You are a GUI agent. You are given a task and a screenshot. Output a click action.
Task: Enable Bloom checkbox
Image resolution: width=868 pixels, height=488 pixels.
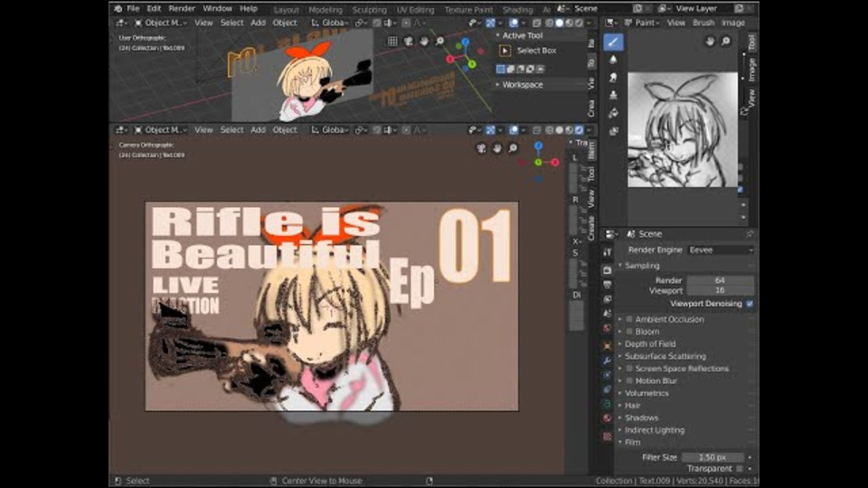(629, 332)
